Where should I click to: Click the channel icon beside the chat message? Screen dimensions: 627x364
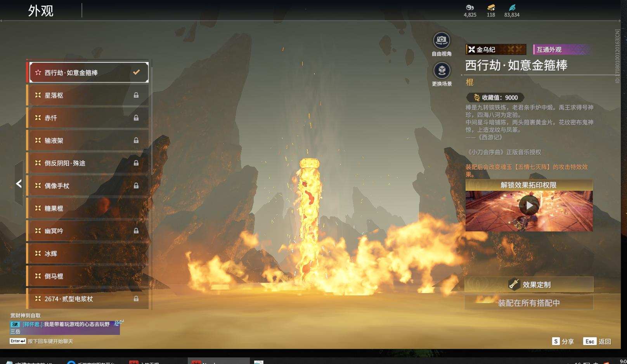click(x=15, y=324)
